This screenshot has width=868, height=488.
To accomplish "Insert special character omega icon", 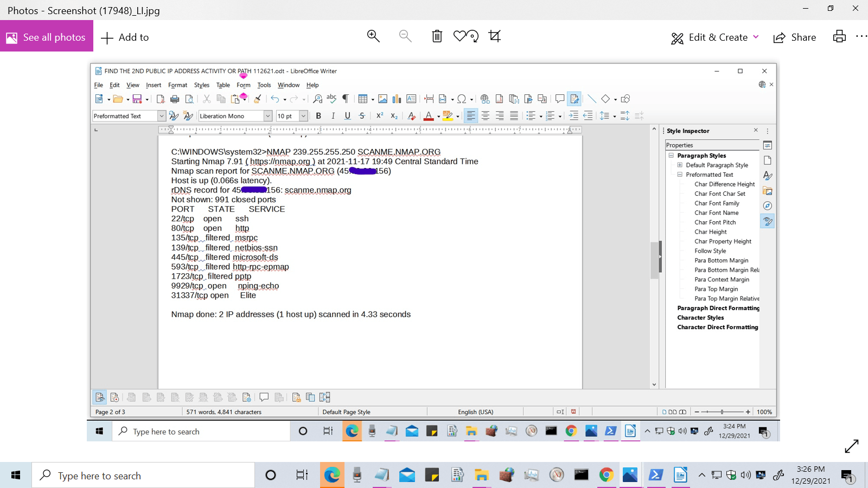I will [x=462, y=99].
